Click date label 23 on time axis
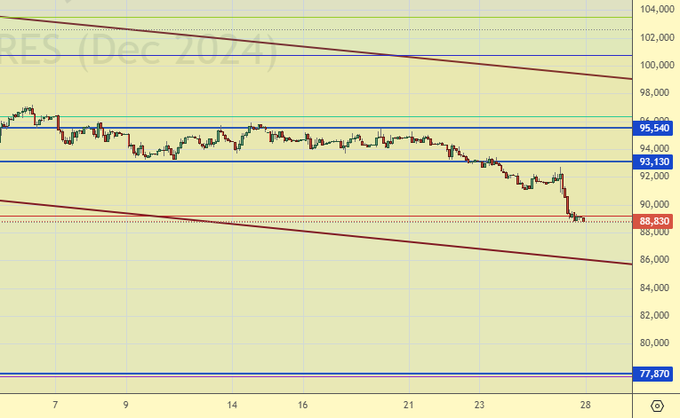This screenshot has width=680, height=418. coord(478,405)
